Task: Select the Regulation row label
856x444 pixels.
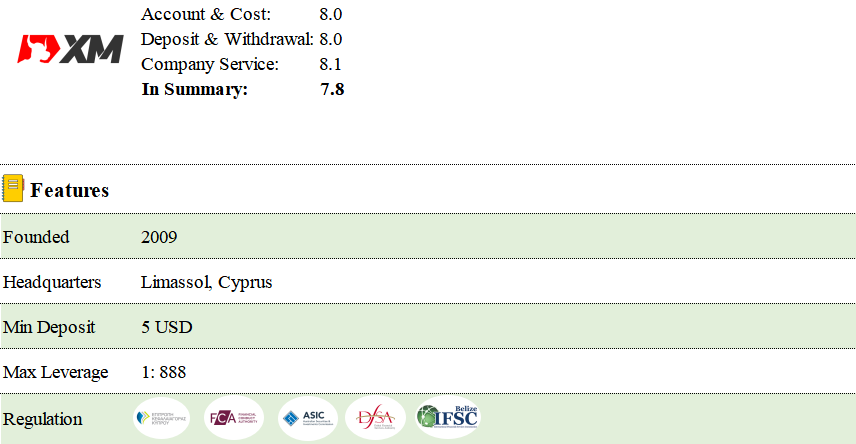Action: 43,419
